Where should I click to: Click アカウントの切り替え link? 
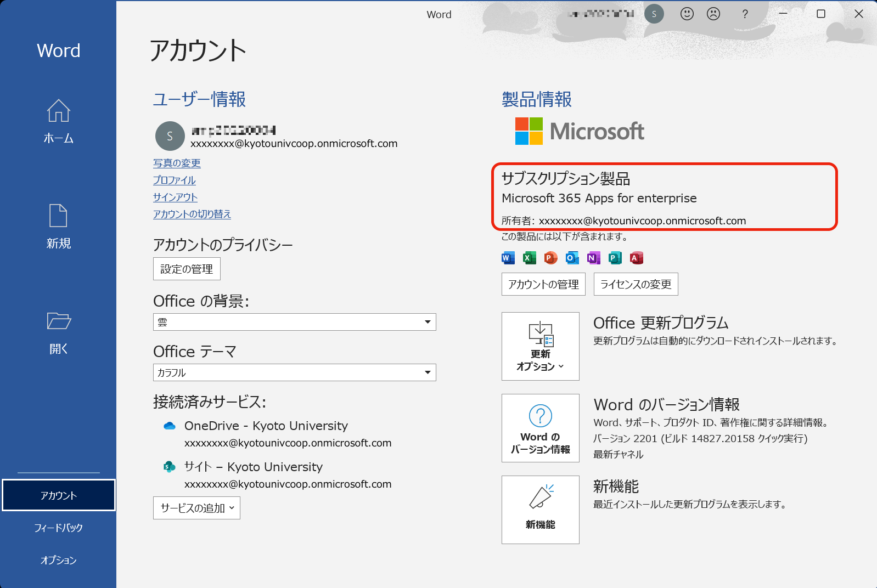pos(192,214)
